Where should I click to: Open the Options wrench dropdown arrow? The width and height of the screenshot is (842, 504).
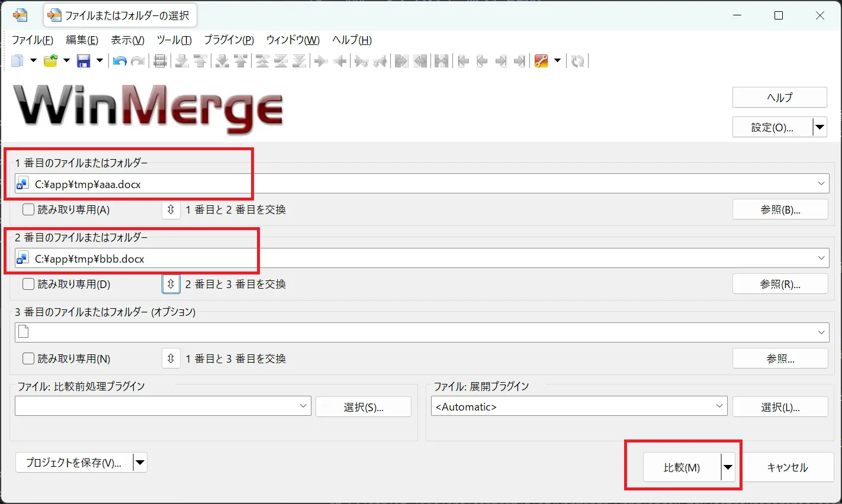(557, 61)
